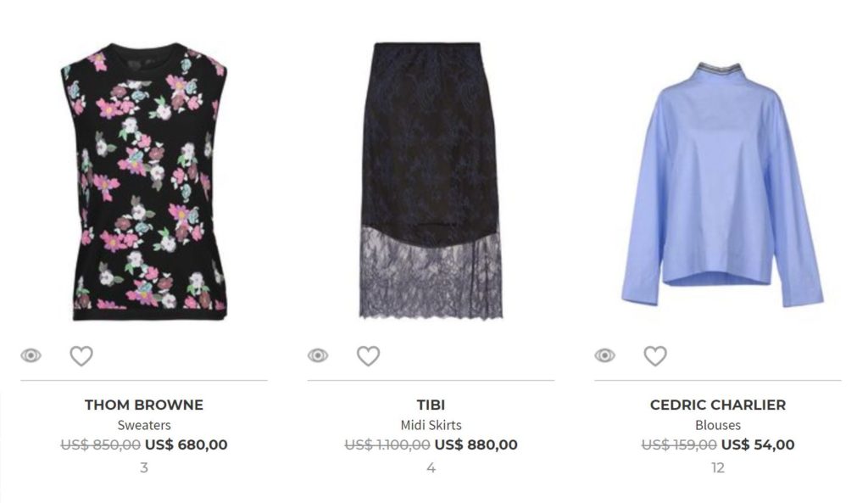Add Tibi midi skirt to wishlist
The height and width of the screenshot is (503, 868).
pos(368,355)
